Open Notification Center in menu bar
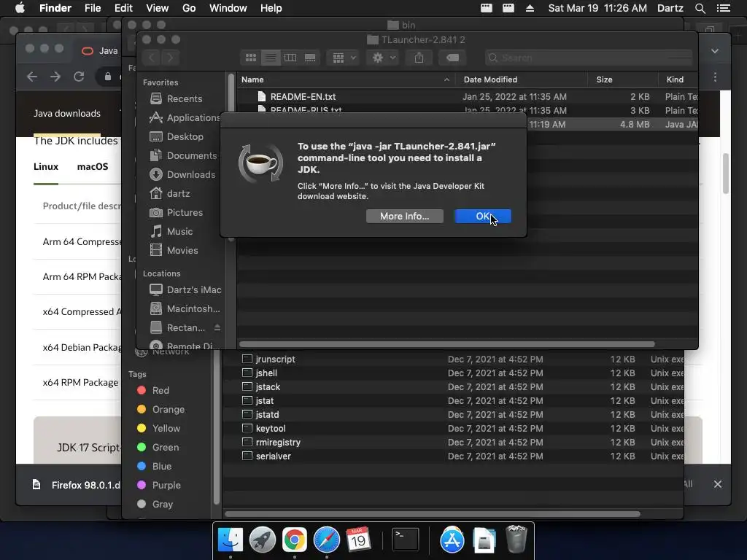This screenshot has height=560, width=747. click(x=723, y=8)
